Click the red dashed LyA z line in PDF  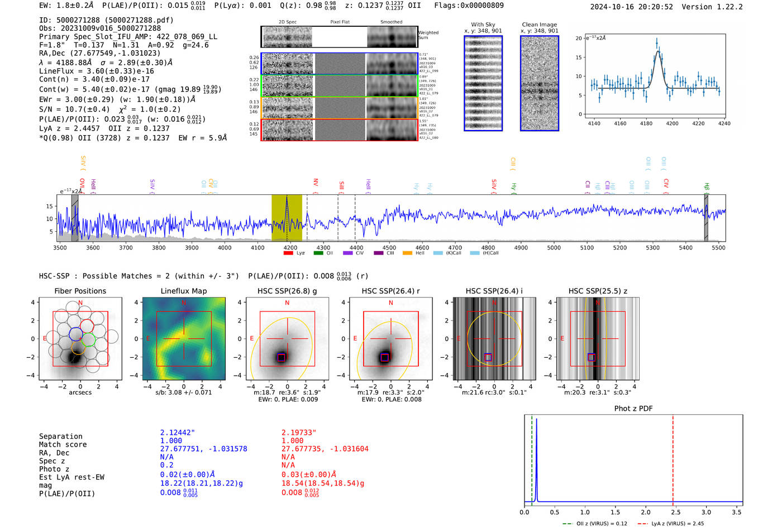pos(673,461)
